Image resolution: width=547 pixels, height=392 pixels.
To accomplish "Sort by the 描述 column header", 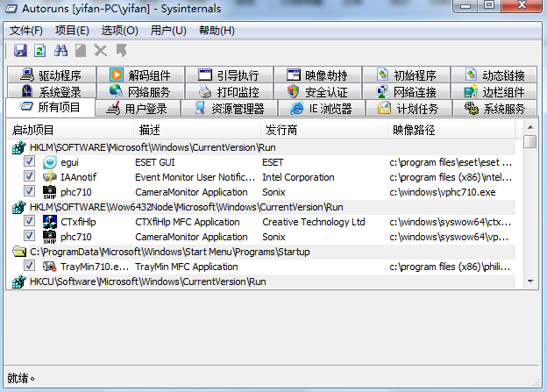I will [x=197, y=130].
